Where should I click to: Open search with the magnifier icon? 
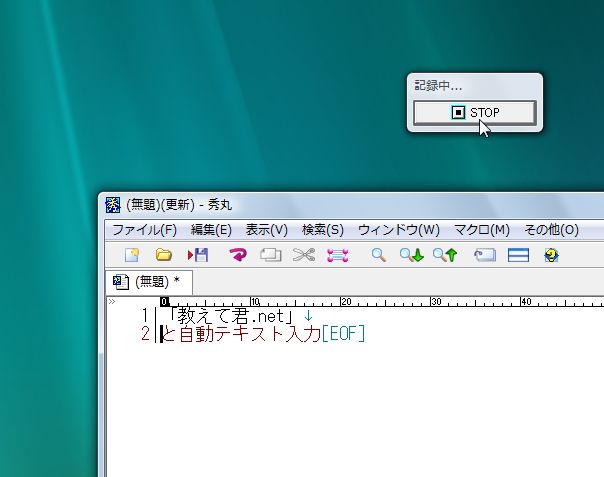tap(379, 255)
